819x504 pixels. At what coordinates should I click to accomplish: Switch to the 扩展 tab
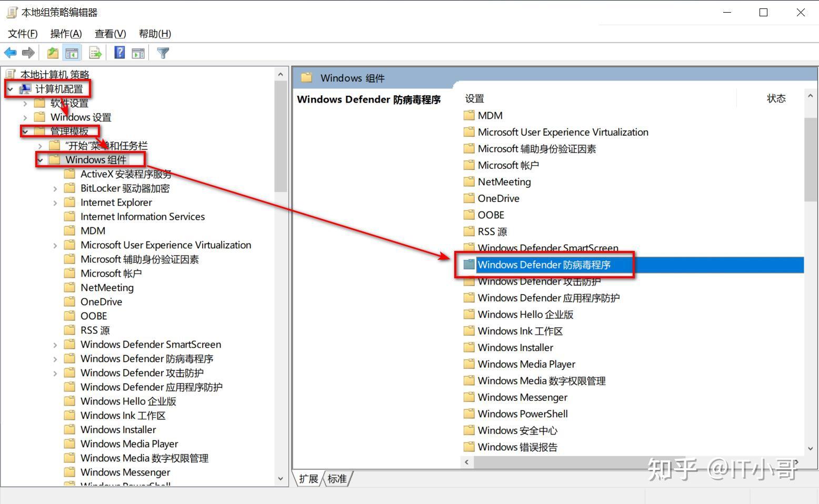(308, 478)
